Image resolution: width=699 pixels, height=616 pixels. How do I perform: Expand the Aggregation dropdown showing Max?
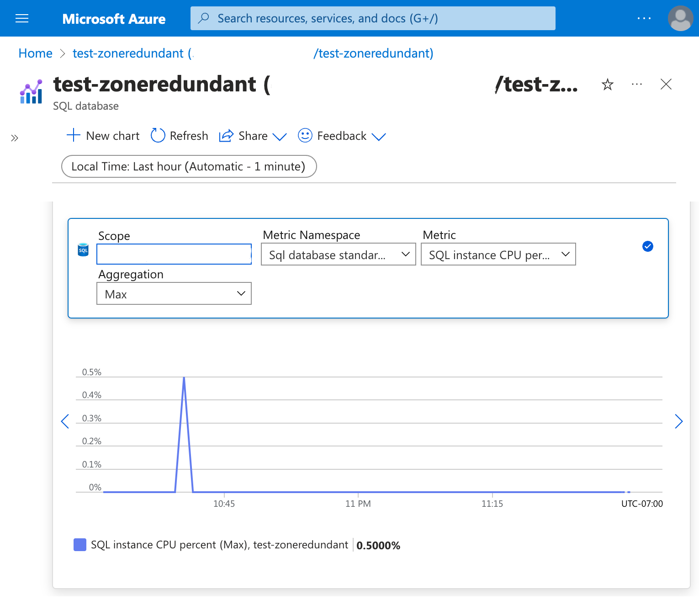click(x=174, y=294)
